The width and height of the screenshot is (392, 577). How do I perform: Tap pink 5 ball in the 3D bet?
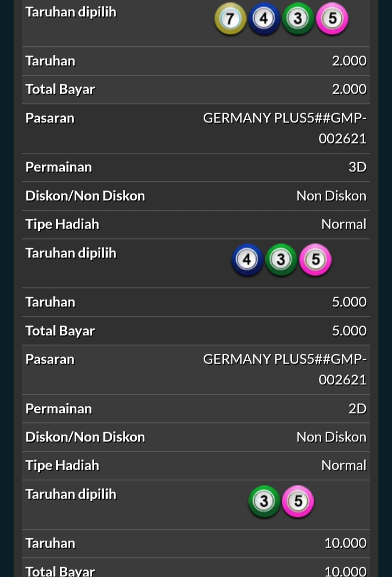coord(315,260)
